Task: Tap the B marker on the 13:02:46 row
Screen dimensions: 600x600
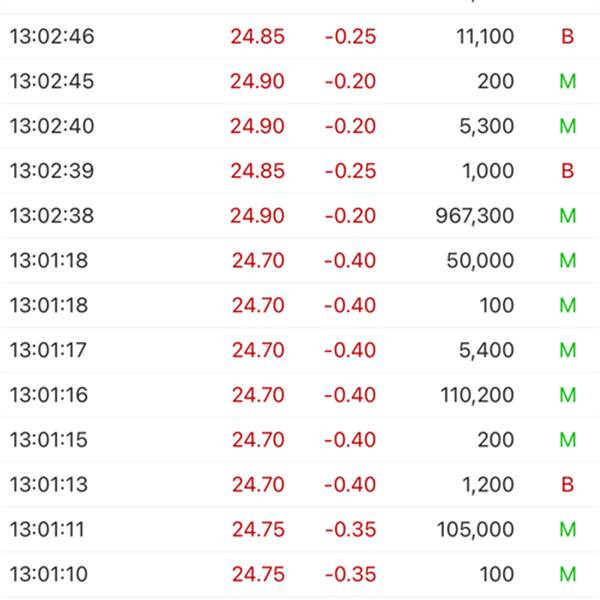Action: click(x=567, y=37)
